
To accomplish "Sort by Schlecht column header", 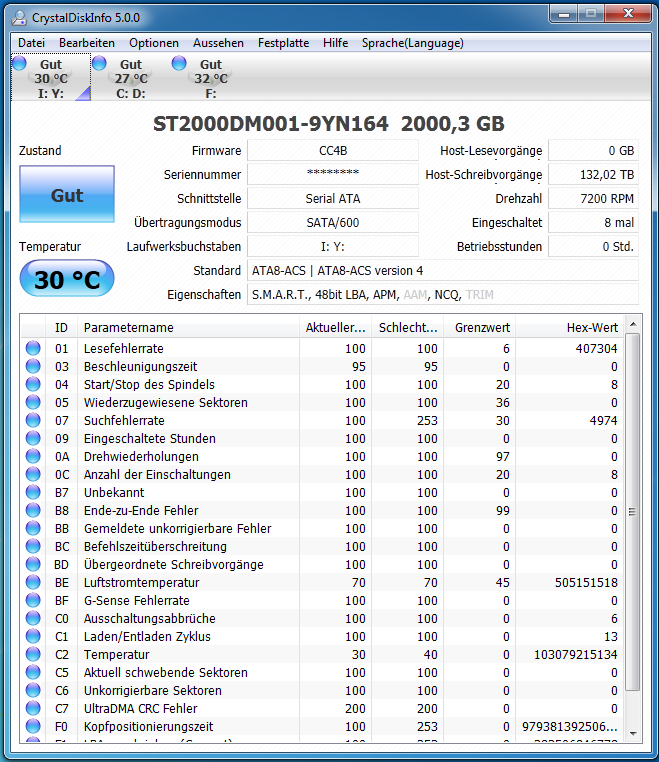I will tap(408, 328).
